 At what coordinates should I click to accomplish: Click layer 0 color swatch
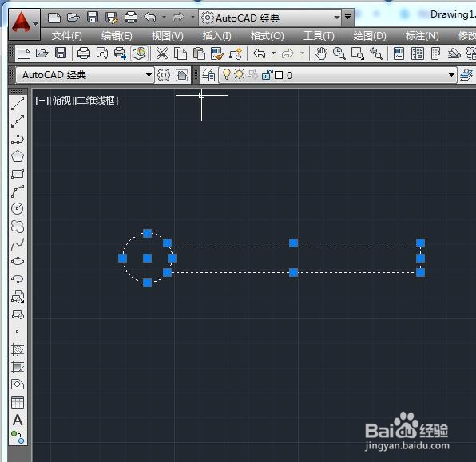279,75
